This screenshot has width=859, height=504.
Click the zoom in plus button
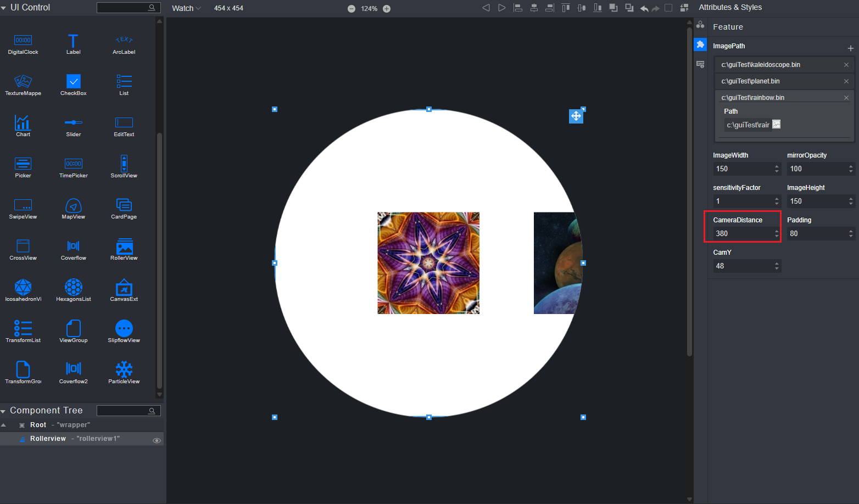387,9
